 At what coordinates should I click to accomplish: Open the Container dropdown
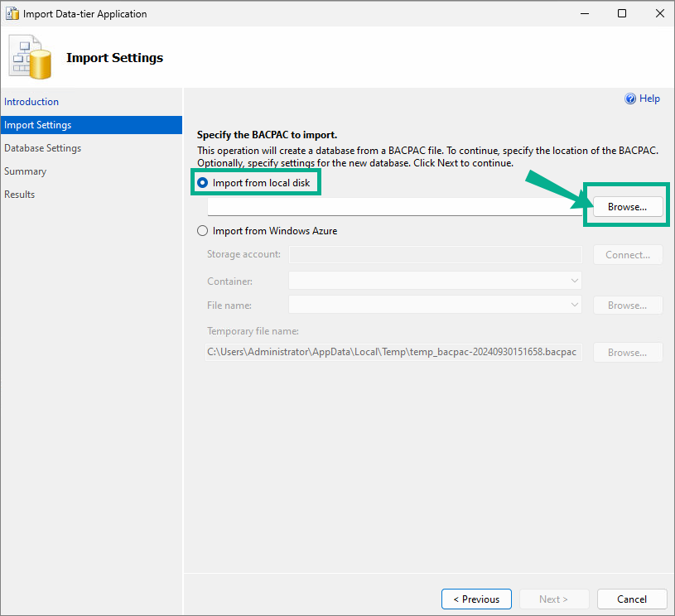435,281
